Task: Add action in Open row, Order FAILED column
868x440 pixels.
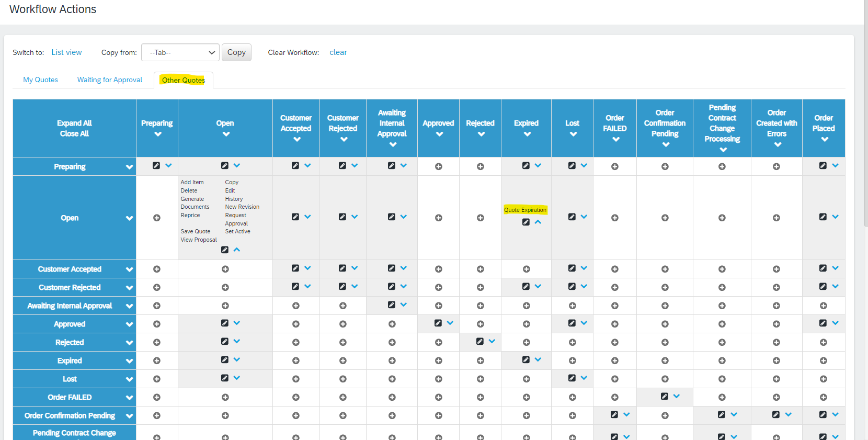Action: point(614,218)
